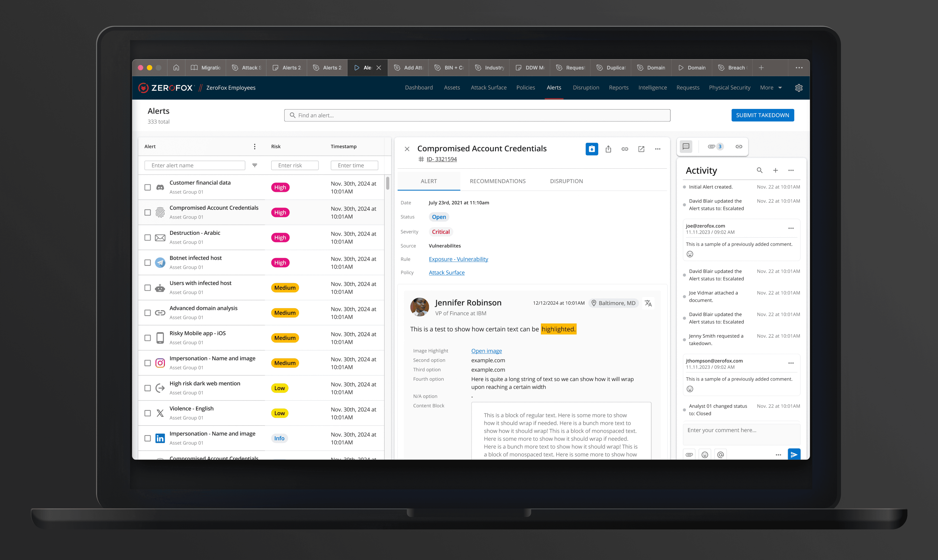Click the mention @ icon below comment box
Viewport: 938px width, 560px height.
720,454
